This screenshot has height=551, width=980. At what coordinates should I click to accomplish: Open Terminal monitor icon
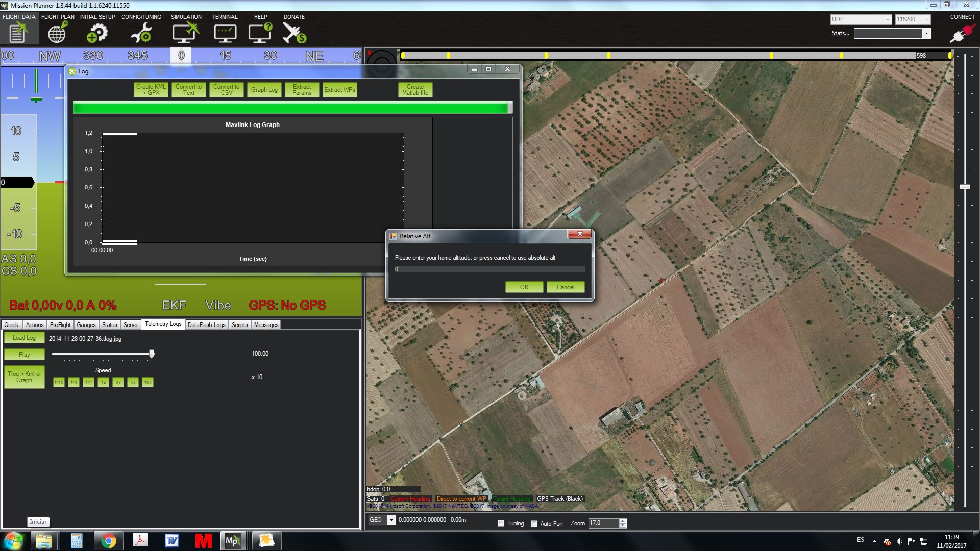tap(225, 33)
